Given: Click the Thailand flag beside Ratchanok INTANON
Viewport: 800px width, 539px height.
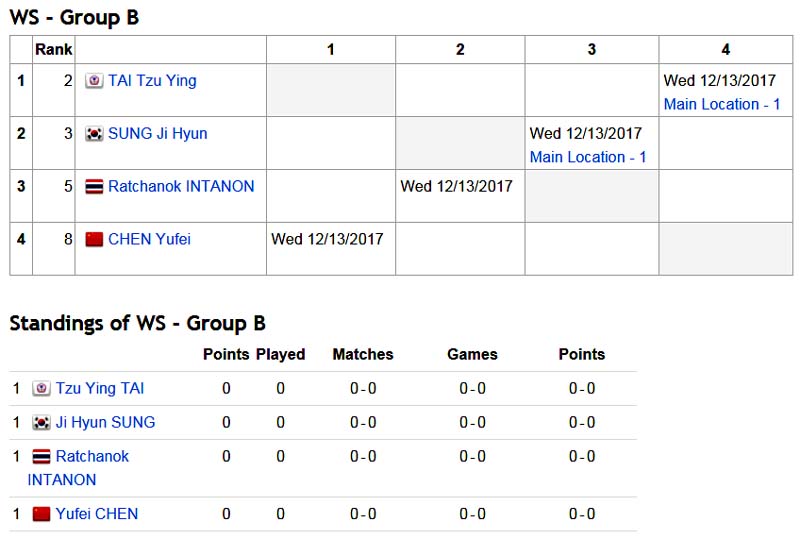Looking at the screenshot, I should (x=94, y=186).
